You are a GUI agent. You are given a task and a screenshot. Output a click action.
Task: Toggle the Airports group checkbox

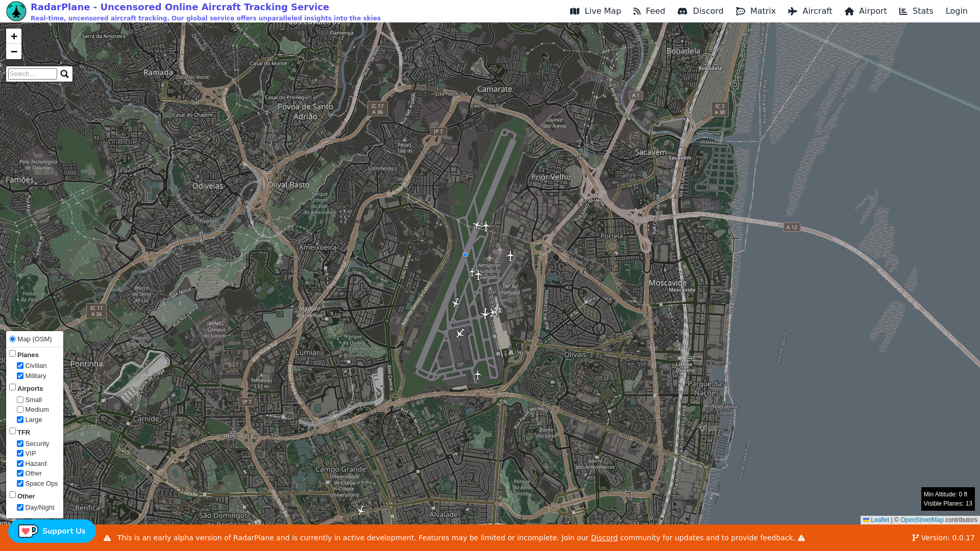coord(13,387)
